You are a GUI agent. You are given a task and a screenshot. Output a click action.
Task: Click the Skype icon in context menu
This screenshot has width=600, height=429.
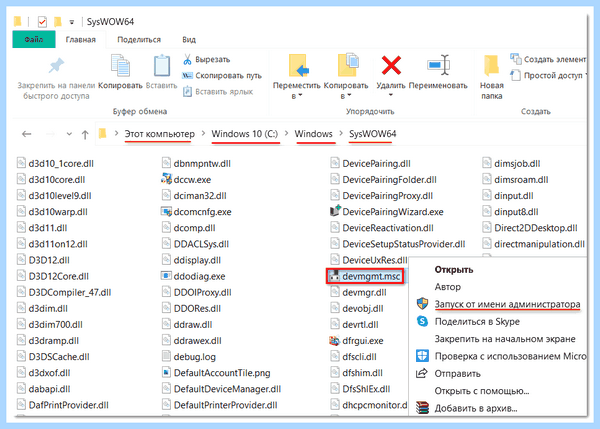[x=422, y=321]
